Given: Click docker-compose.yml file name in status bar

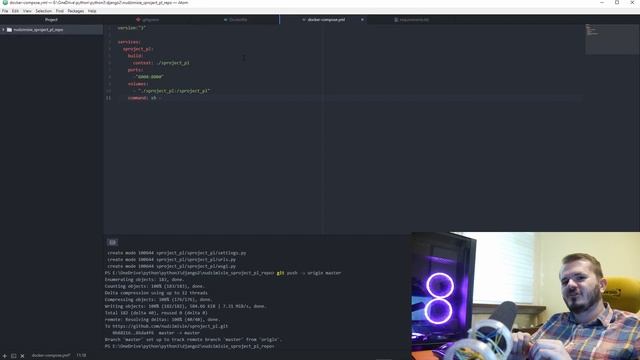Looking at the screenshot, I should tap(51, 356).
